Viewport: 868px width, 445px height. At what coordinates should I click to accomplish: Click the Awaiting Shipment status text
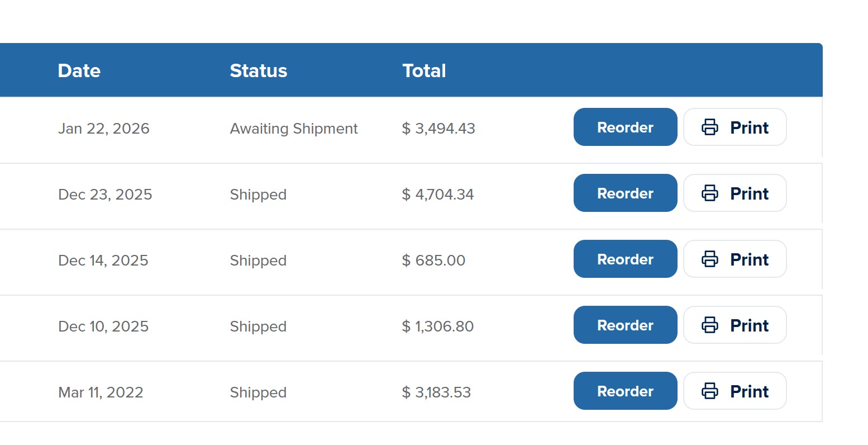[x=294, y=129]
